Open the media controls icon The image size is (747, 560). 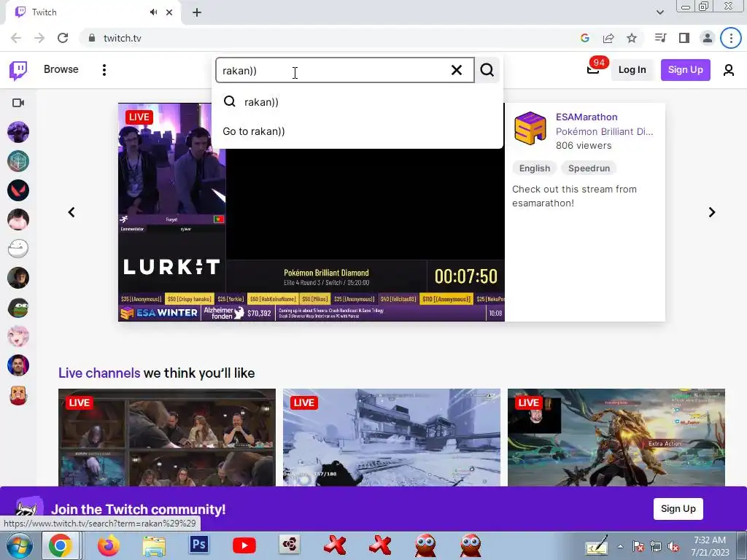pos(660,38)
